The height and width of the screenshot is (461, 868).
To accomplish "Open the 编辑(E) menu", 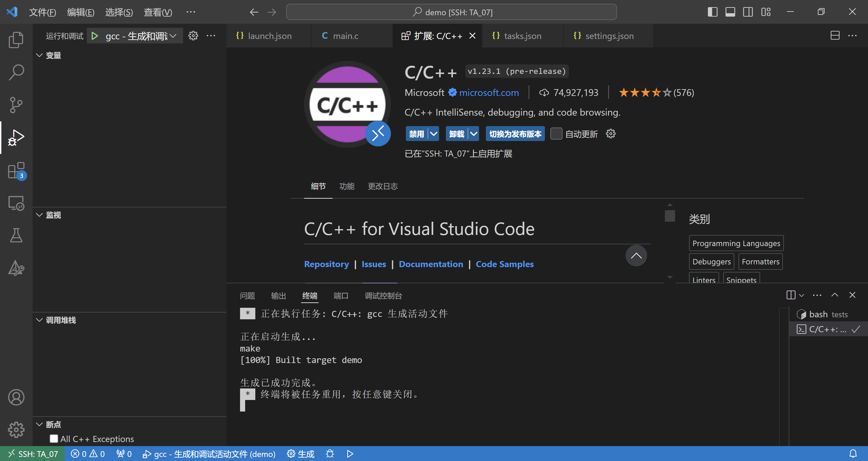I will click(x=81, y=12).
